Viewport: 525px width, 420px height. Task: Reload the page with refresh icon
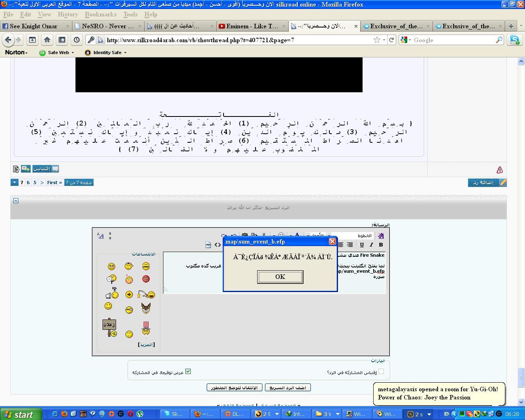pos(391,40)
